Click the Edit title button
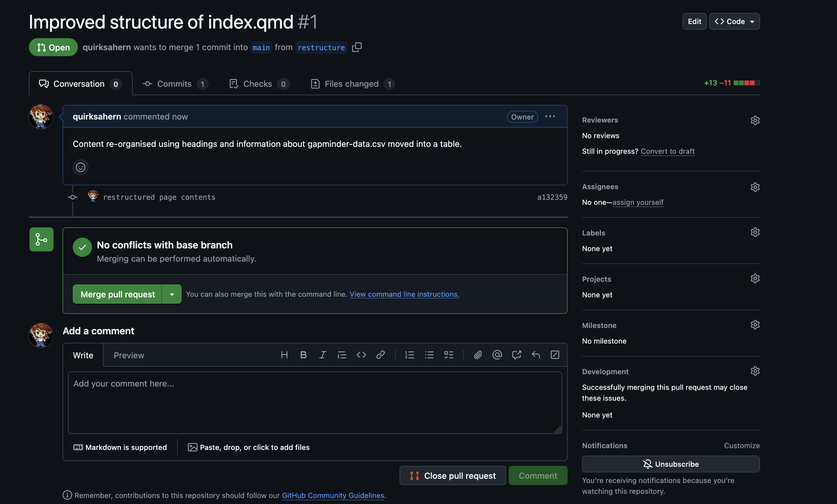Image resolution: width=837 pixels, height=504 pixels. pos(694,21)
